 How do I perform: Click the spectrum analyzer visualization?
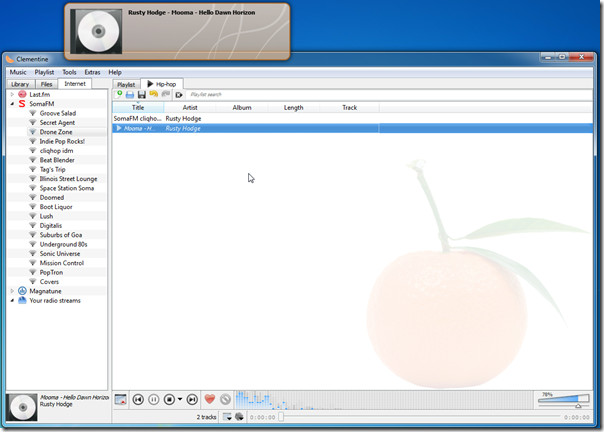pos(383,400)
